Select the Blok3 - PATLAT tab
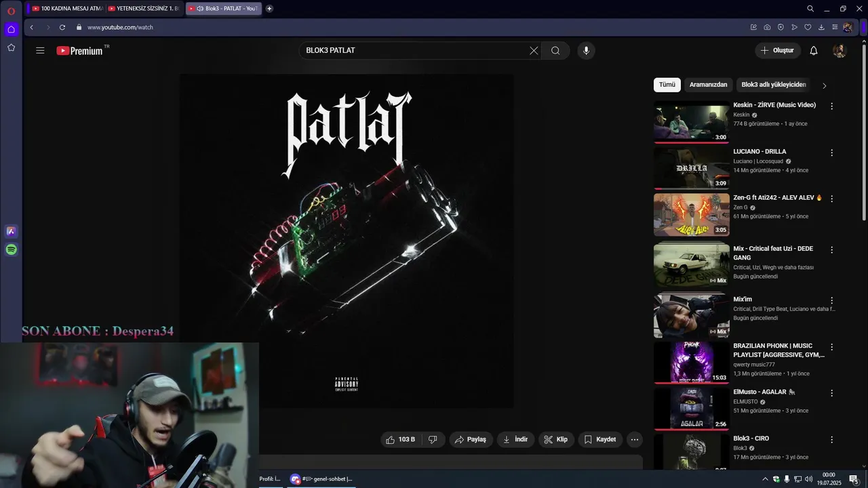The width and height of the screenshot is (868, 488). [224, 9]
